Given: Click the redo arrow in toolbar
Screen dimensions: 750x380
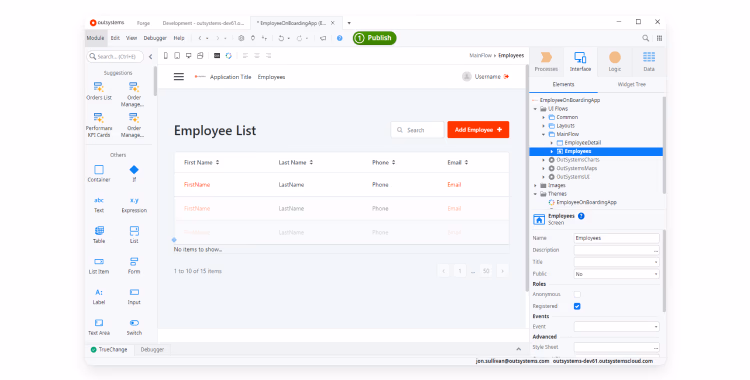Looking at the screenshot, I should pyautogui.click(x=299, y=38).
